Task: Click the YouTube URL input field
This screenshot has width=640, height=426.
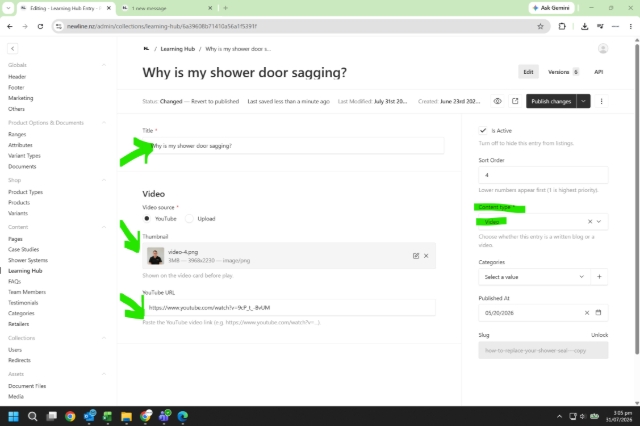Action: (x=289, y=308)
